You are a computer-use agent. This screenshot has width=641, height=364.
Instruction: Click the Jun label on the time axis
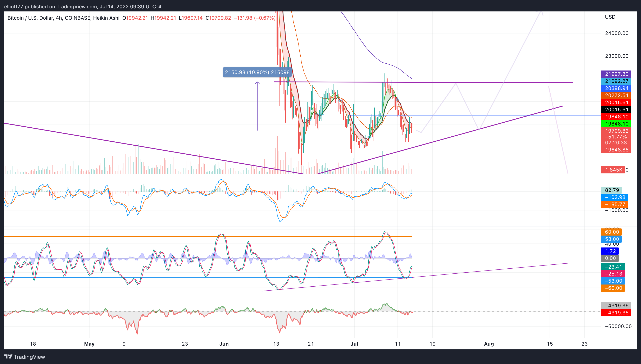tap(224, 344)
